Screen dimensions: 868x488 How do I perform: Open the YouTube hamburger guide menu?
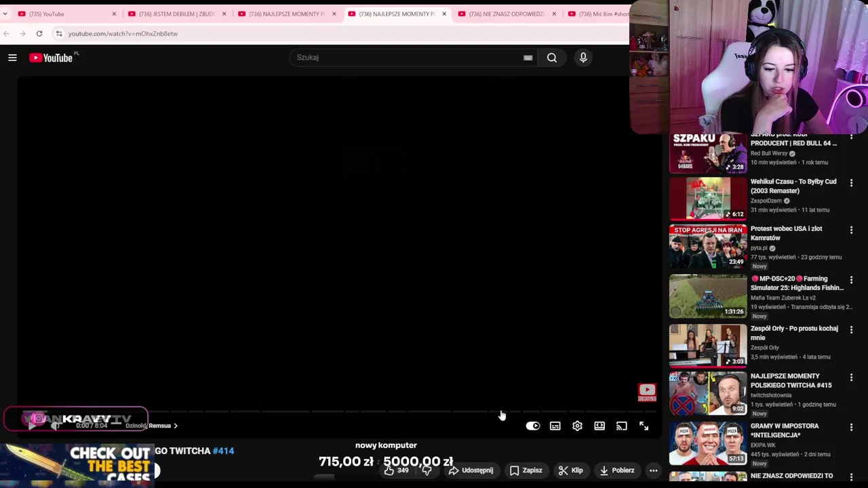coord(12,58)
